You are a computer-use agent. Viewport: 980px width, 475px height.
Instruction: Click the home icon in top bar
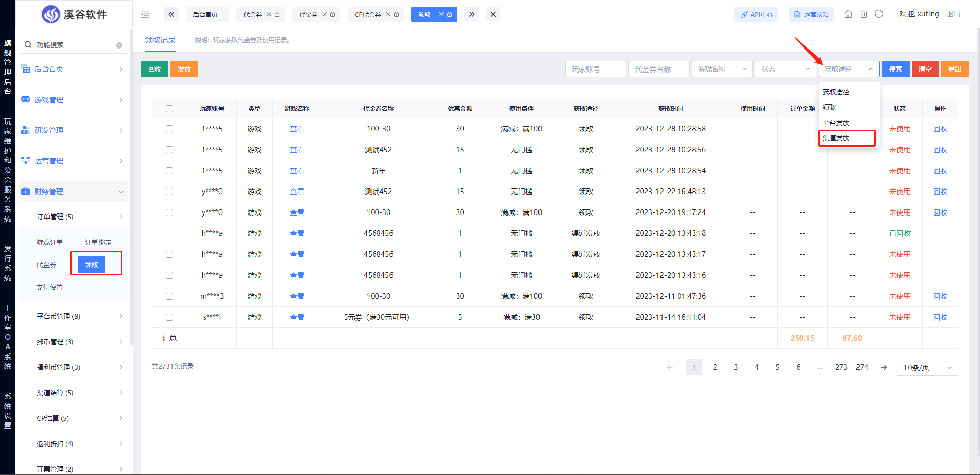click(x=848, y=14)
